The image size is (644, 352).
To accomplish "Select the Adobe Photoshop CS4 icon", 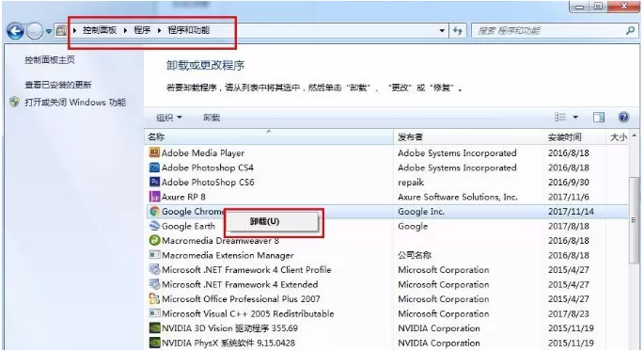I will [154, 168].
